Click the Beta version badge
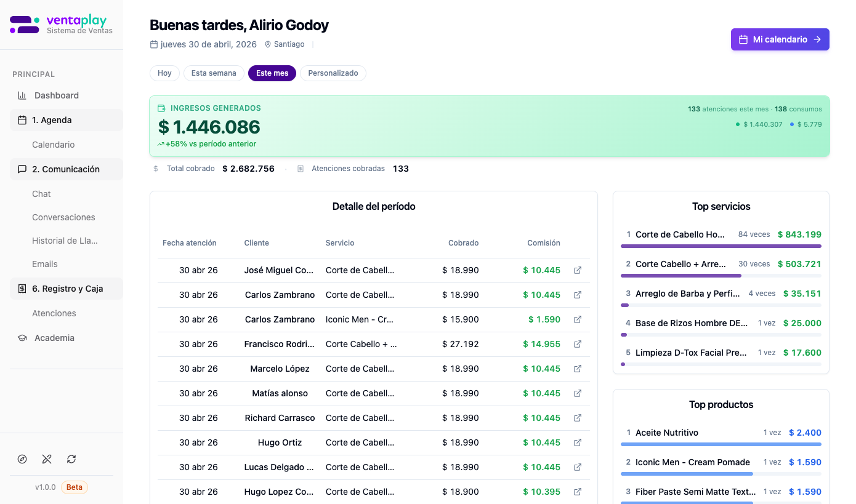Image resolution: width=856 pixels, height=504 pixels. [x=75, y=487]
